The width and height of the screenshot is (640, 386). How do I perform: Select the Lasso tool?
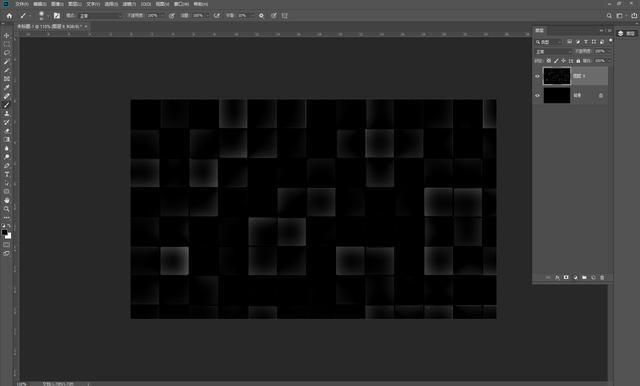7,53
